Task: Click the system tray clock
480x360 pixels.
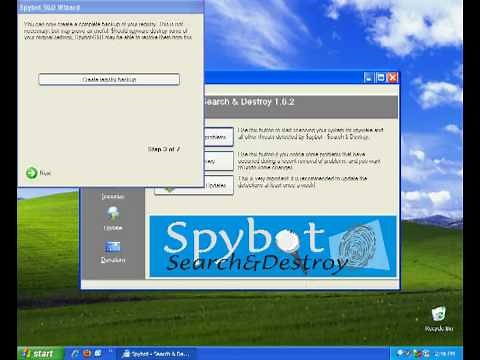Action: 445,354
